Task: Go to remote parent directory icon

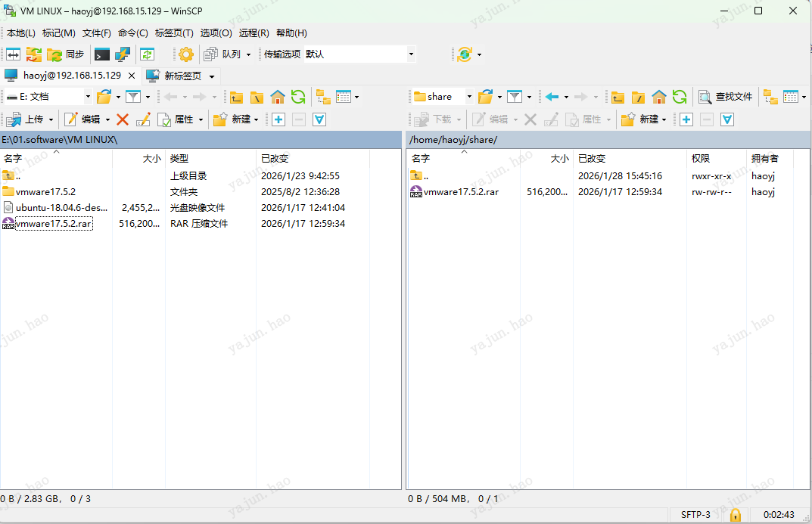Action: [618, 97]
